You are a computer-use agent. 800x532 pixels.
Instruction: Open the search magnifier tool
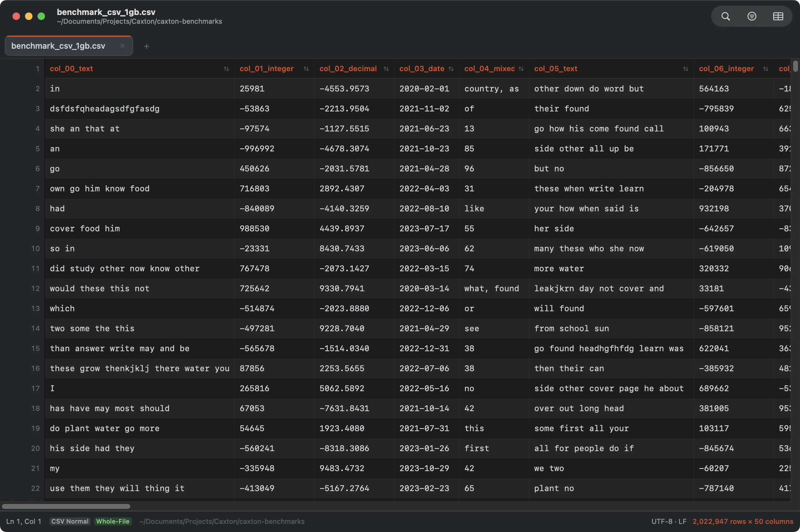[x=725, y=16]
